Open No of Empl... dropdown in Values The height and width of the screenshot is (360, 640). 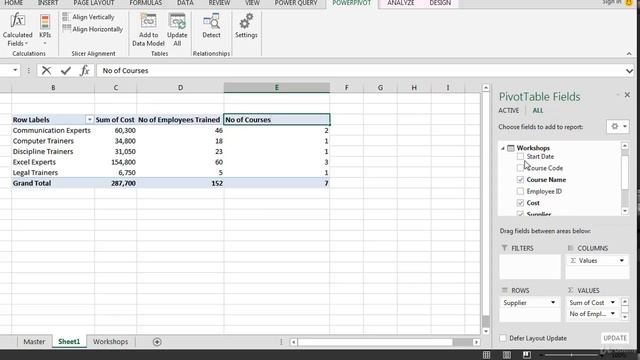click(613, 313)
